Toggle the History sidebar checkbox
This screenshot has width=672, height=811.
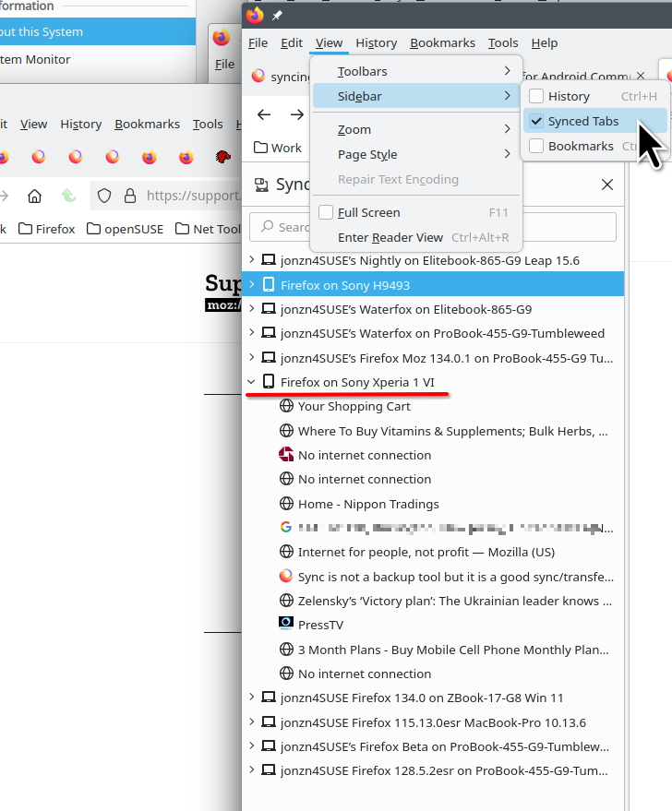tap(536, 96)
